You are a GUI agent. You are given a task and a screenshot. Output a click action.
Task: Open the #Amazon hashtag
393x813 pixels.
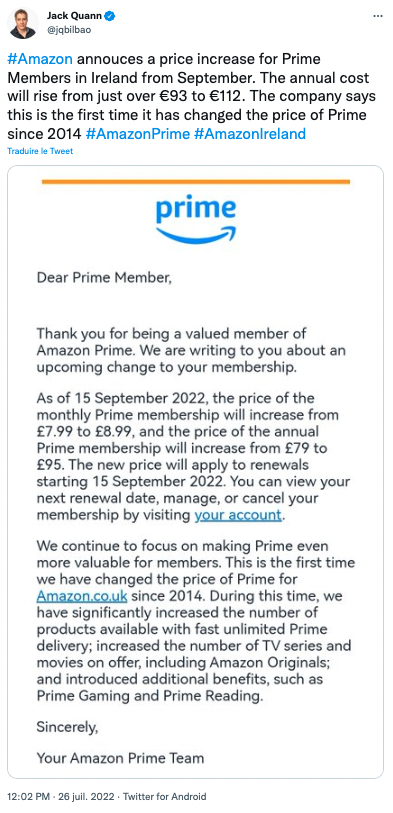pos(40,59)
